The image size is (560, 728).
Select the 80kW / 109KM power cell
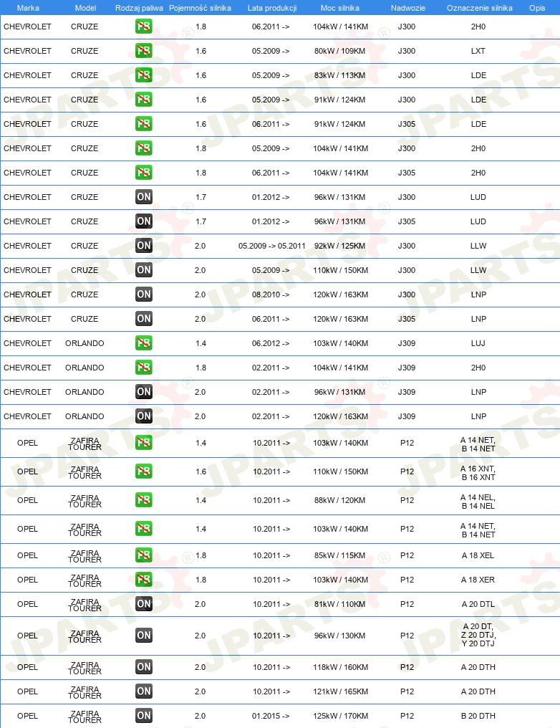(339, 51)
